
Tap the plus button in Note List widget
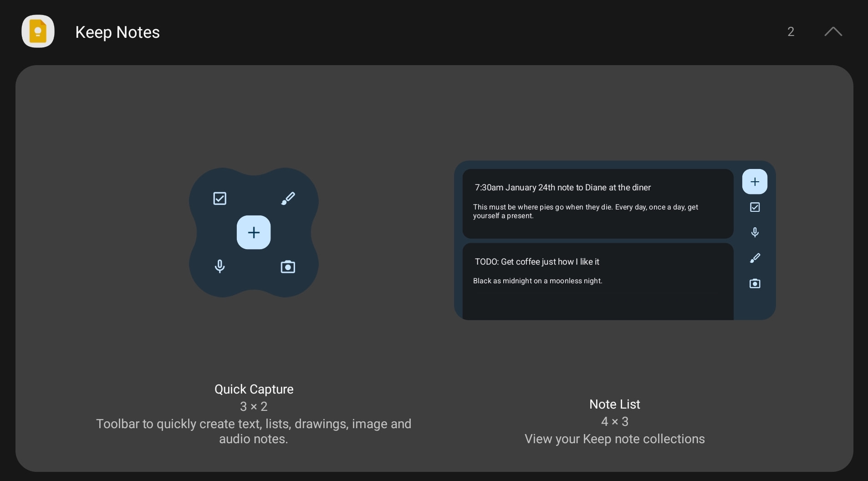click(755, 182)
